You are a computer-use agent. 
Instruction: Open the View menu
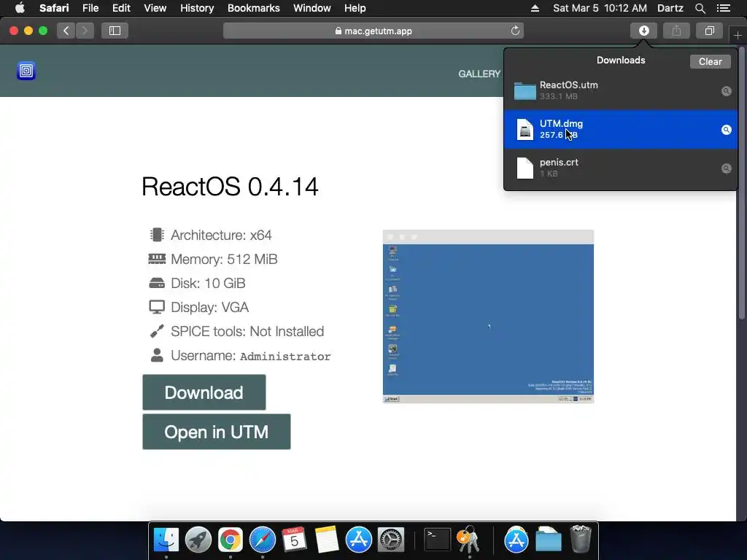155,8
